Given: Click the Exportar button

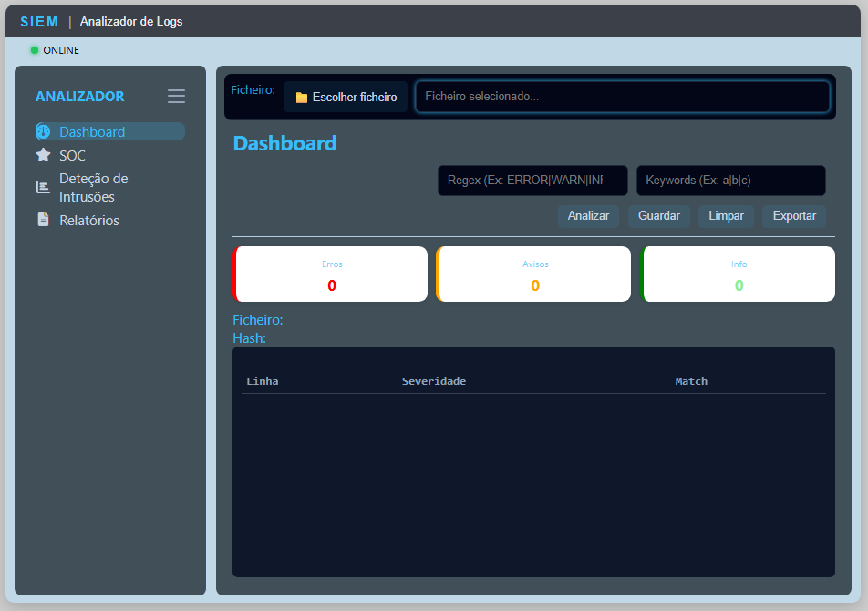Looking at the screenshot, I should click(794, 216).
